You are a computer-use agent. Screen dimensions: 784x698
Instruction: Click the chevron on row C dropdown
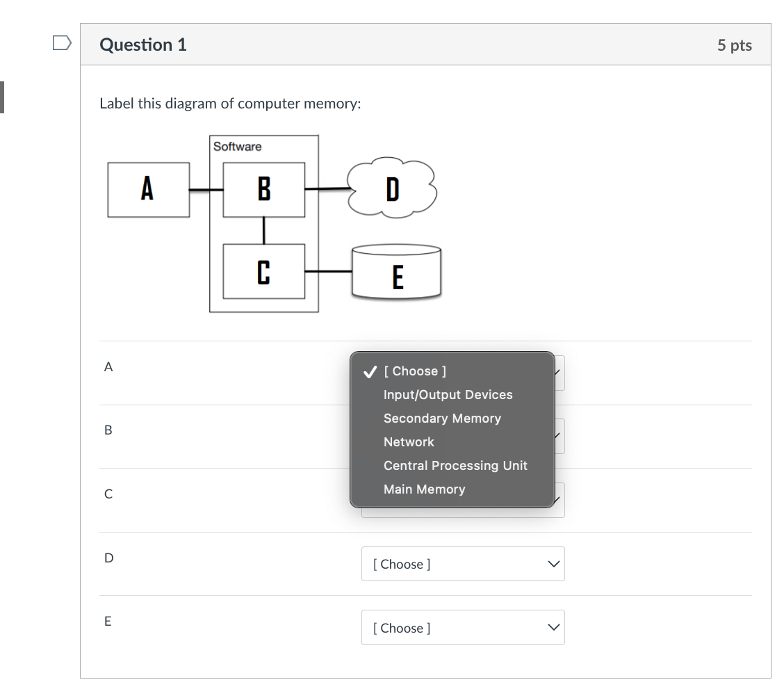pos(554,499)
